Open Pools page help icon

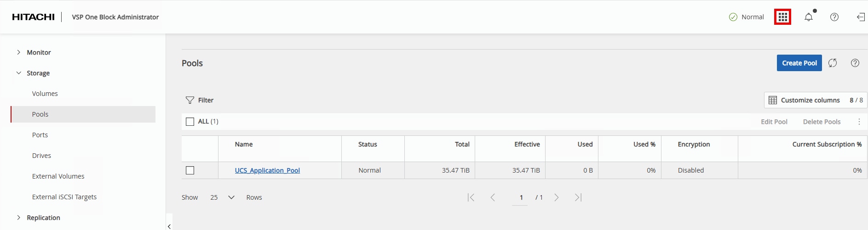coord(855,63)
